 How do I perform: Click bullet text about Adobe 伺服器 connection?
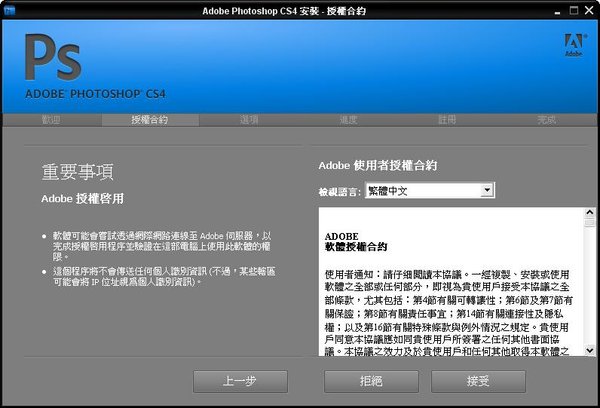pyautogui.click(x=162, y=246)
